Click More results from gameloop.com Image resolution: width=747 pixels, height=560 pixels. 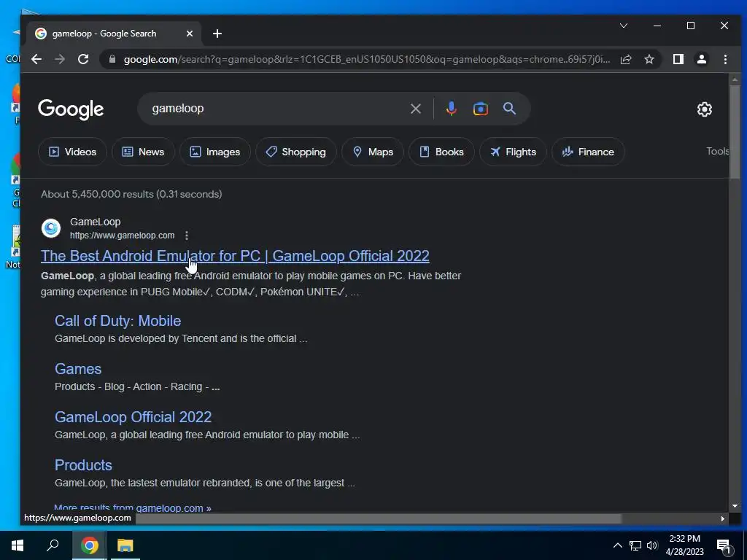(133, 507)
